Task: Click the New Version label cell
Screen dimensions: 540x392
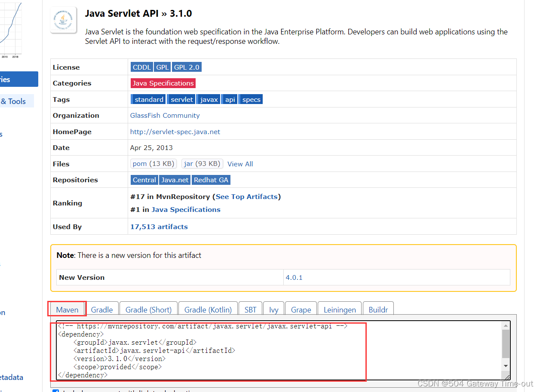Action: (x=170, y=277)
